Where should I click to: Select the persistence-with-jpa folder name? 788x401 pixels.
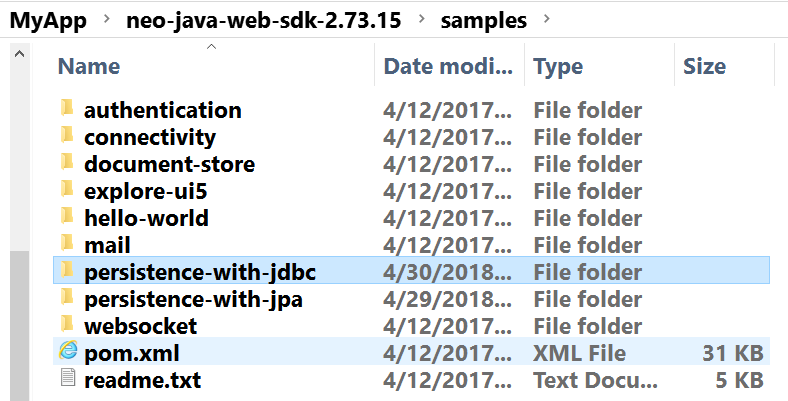click(x=193, y=298)
